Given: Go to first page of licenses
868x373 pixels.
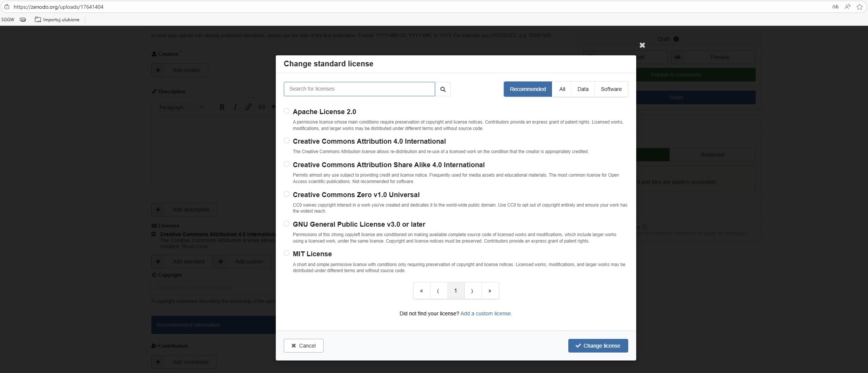Looking at the screenshot, I should [x=421, y=291].
